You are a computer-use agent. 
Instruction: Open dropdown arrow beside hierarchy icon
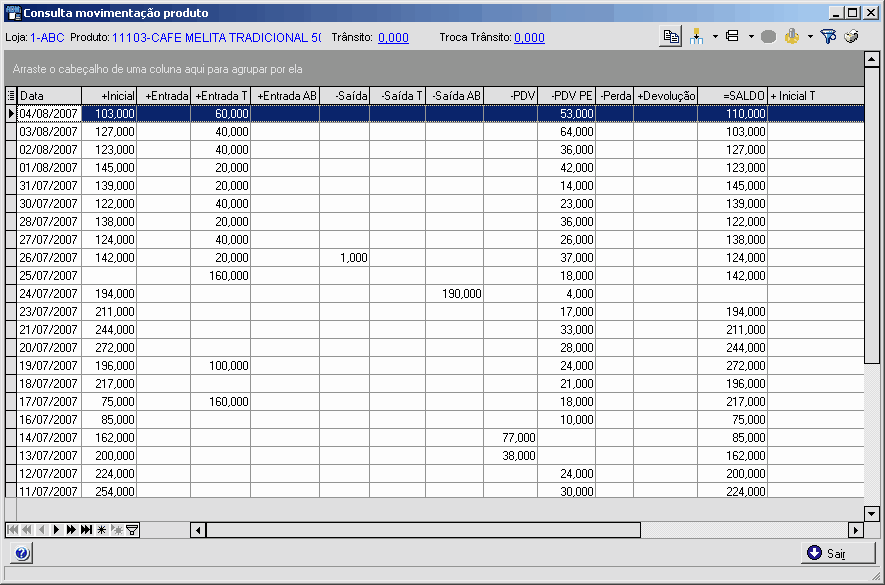[715, 37]
